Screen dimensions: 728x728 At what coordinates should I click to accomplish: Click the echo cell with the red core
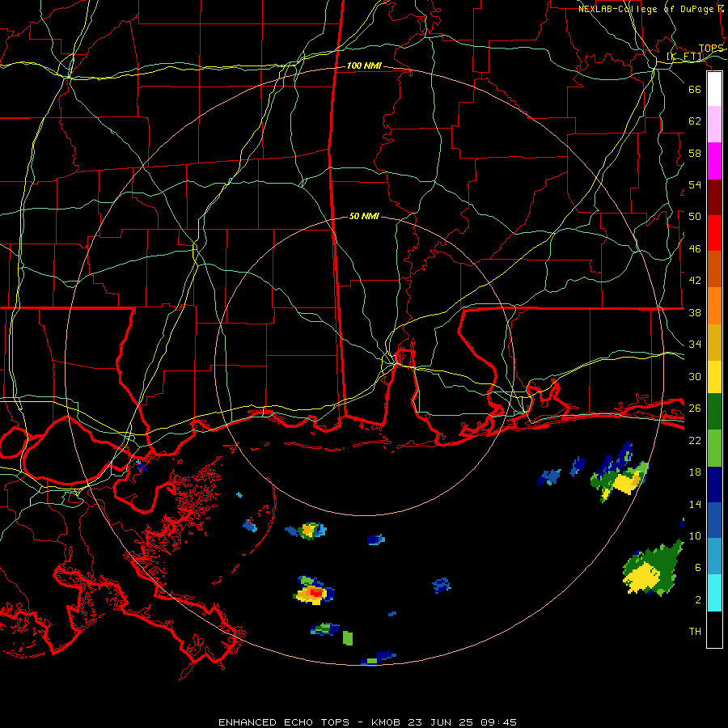click(x=314, y=591)
